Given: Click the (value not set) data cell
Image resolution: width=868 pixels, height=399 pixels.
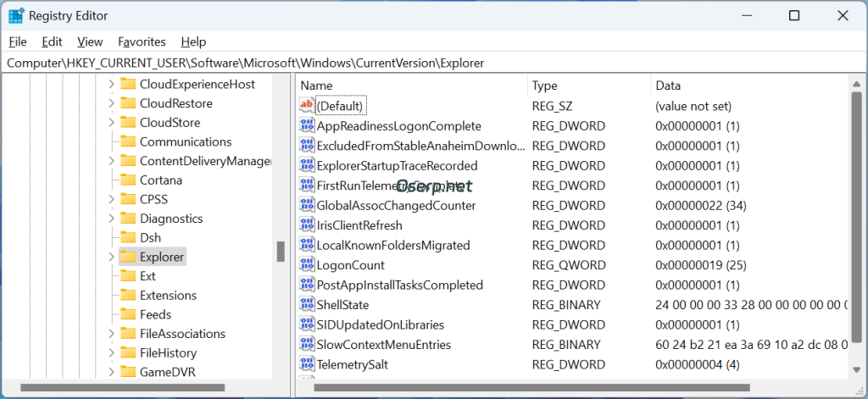Looking at the screenshot, I should (x=693, y=106).
